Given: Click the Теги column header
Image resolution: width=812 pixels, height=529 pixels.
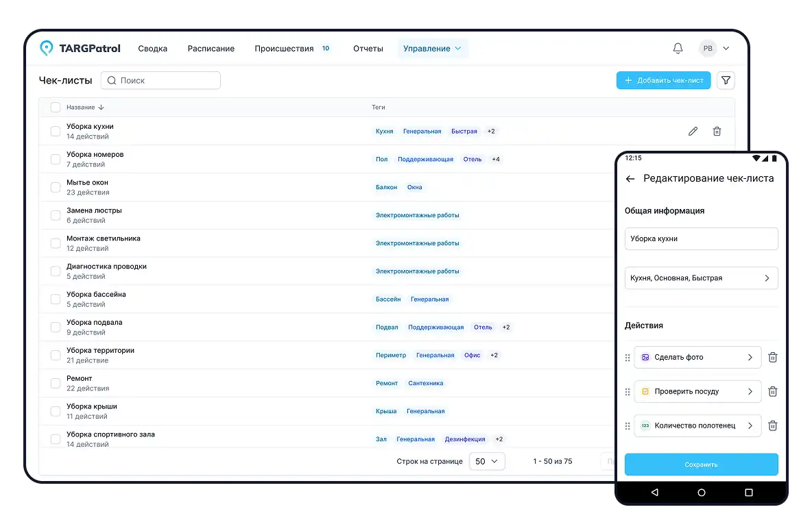Looking at the screenshot, I should point(378,107).
